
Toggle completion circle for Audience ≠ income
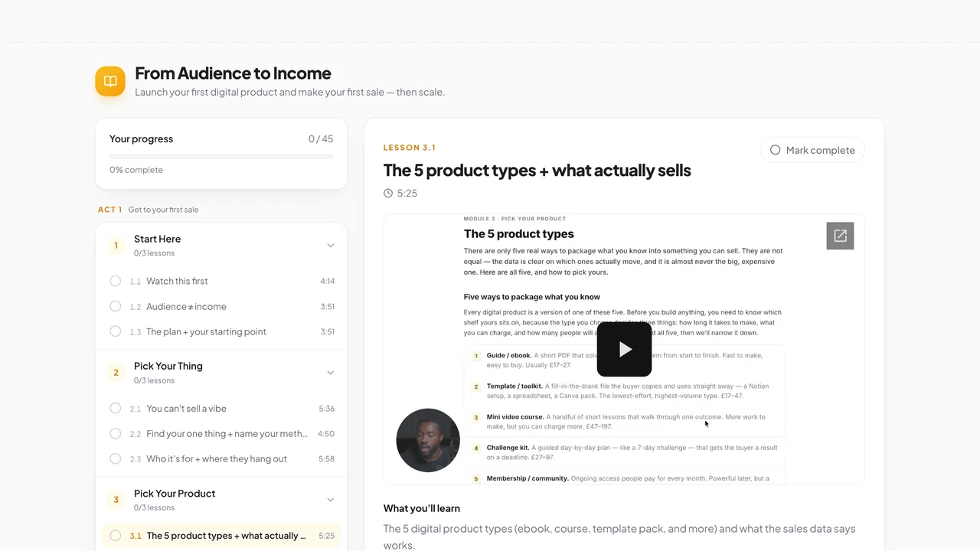(x=116, y=306)
